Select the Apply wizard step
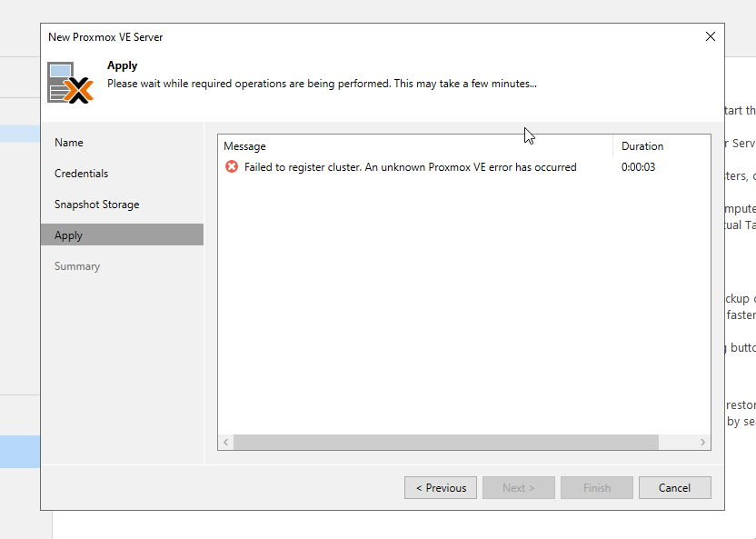Screen dimensions: 756x539 (122, 235)
